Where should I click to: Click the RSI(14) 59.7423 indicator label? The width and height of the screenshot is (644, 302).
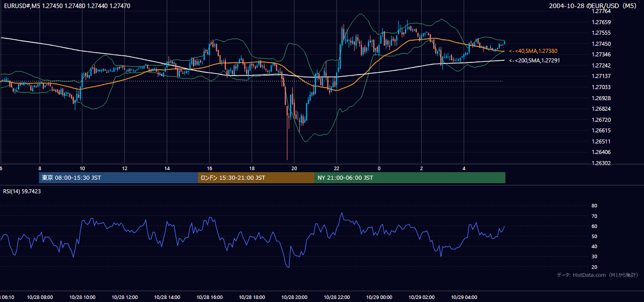click(x=22, y=191)
